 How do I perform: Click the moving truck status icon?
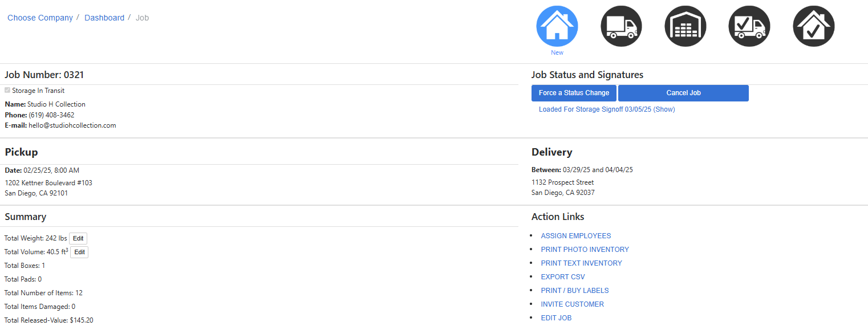point(621,26)
